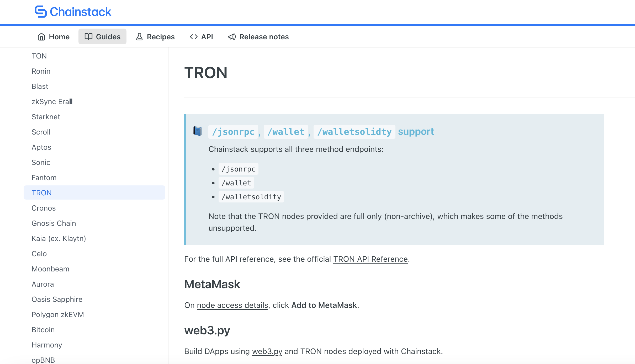Image resolution: width=635 pixels, height=364 pixels.
Task: Navigate to the Fantom sidebar entry
Action: tap(44, 178)
